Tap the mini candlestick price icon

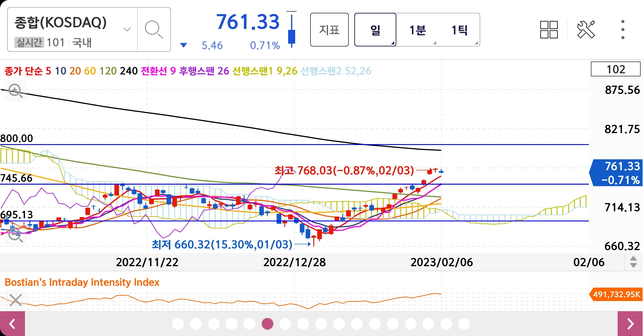click(292, 30)
